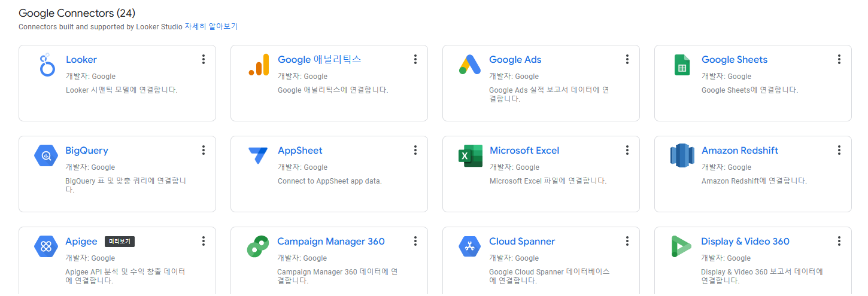Choose the Google Sheets connector title
The width and height of the screenshot is (868, 296).
pos(735,60)
